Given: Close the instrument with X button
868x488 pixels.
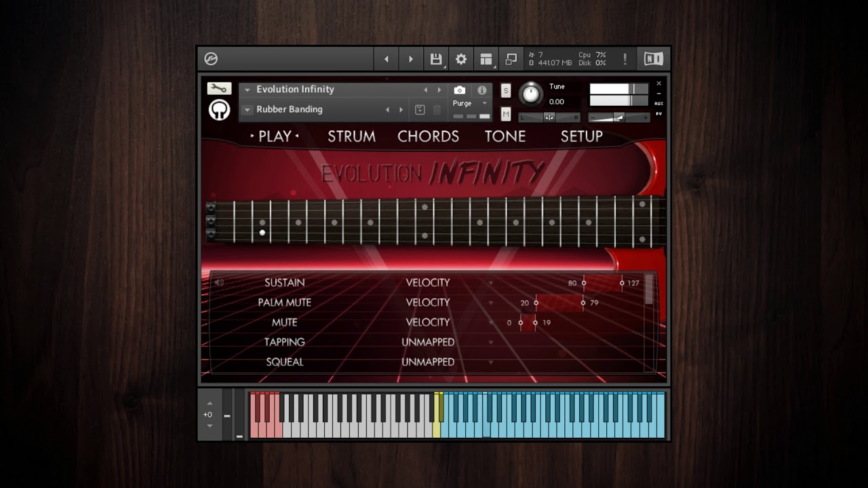Looking at the screenshot, I should (658, 84).
